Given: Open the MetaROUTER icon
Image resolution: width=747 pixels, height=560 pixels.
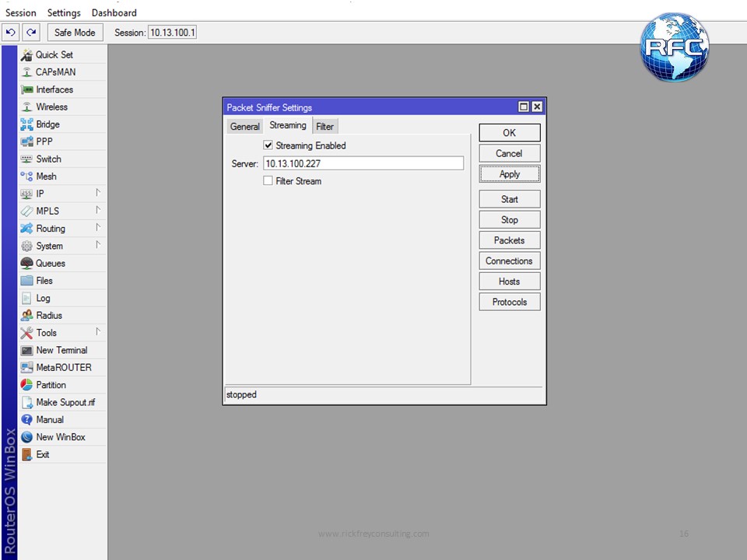Looking at the screenshot, I should [x=26, y=368].
